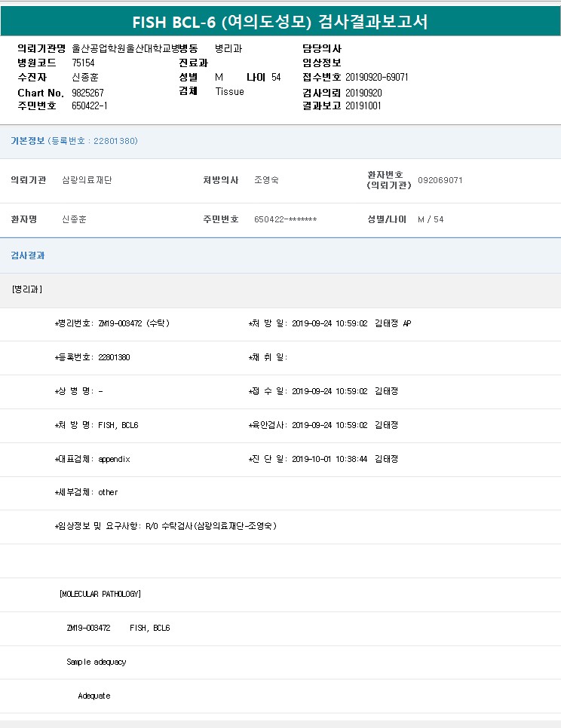Select the 검체 value Tissue

tap(229, 91)
